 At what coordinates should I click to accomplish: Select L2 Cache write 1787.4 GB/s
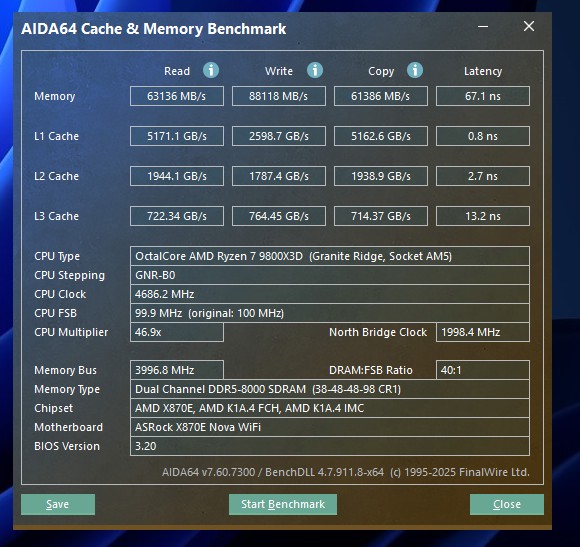tap(279, 176)
